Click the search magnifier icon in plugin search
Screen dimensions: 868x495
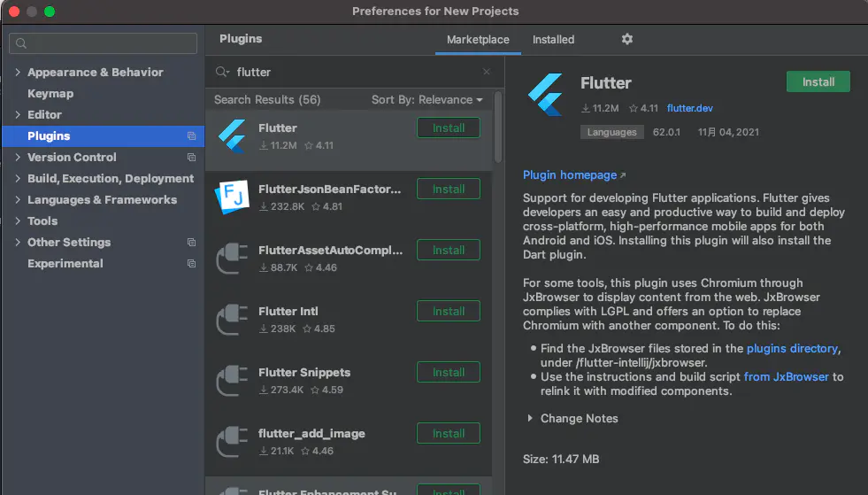222,72
